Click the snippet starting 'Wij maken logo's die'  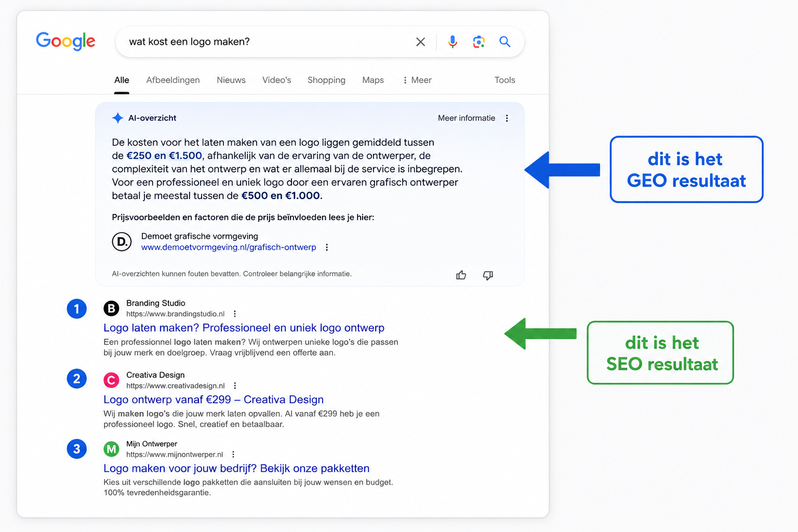242,419
